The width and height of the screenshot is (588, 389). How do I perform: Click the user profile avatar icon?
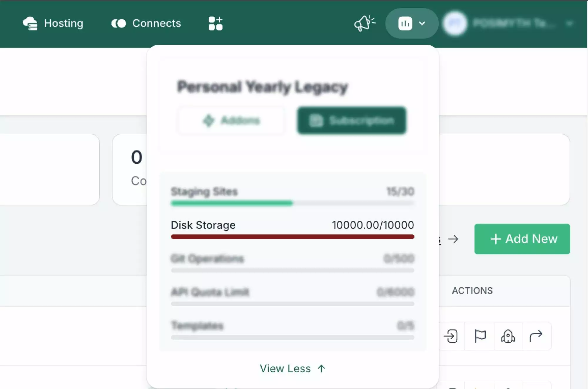455,23
